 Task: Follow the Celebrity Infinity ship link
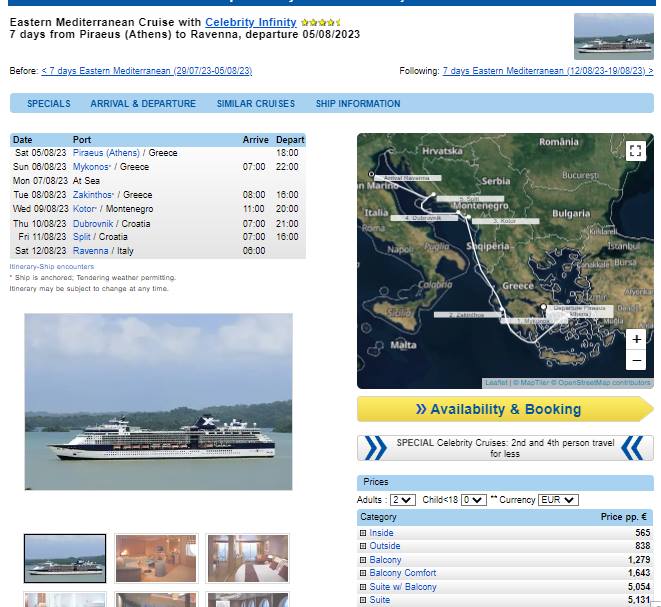[251, 22]
